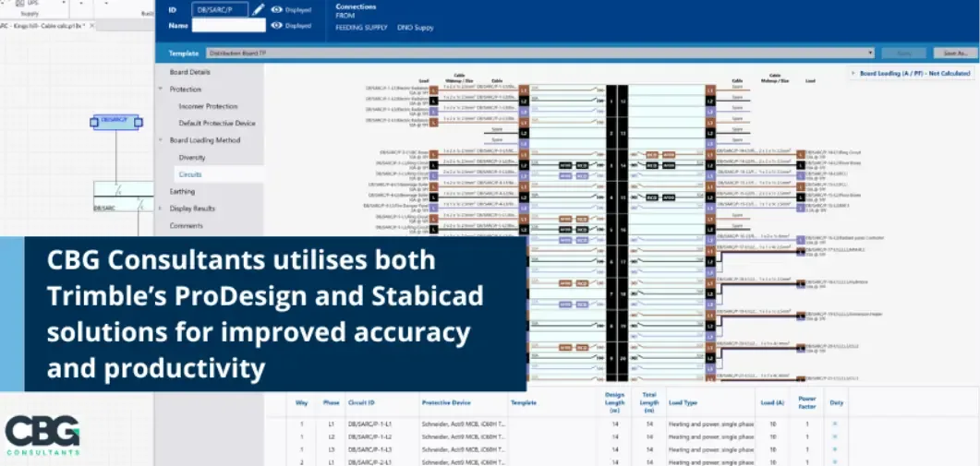Image resolution: width=980 pixels, height=466 pixels.
Task: Expand Board Loading (A / PF) panel
Action: point(911,73)
